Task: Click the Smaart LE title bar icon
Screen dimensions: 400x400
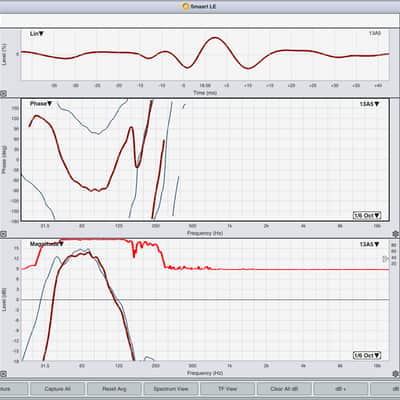Action: click(186, 6)
